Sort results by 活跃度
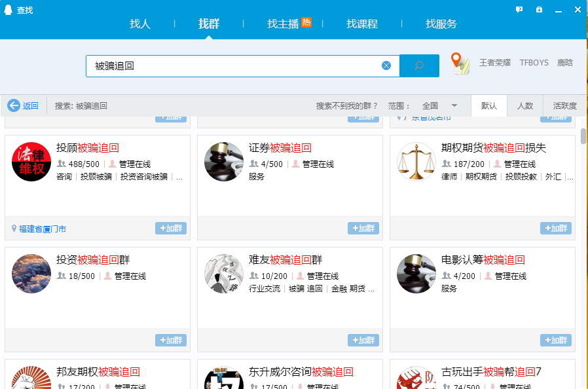 pos(564,105)
